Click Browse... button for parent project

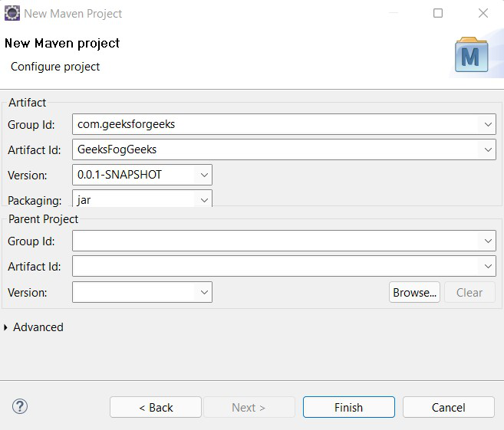click(414, 292)
